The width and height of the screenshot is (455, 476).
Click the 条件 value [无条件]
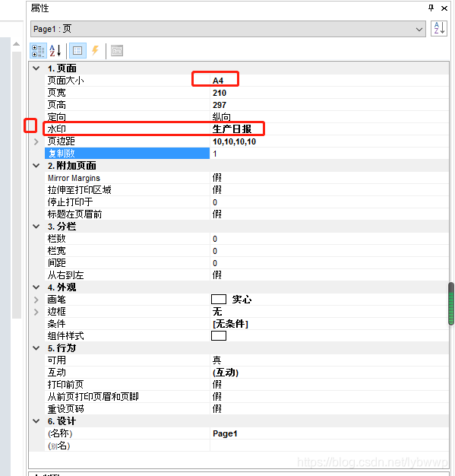coord(230,324)
